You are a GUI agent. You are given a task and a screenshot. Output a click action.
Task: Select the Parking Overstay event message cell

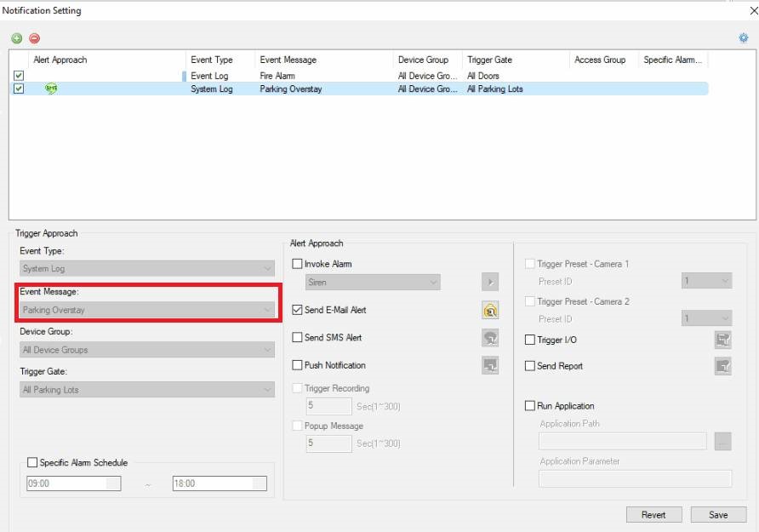(291, 89)
